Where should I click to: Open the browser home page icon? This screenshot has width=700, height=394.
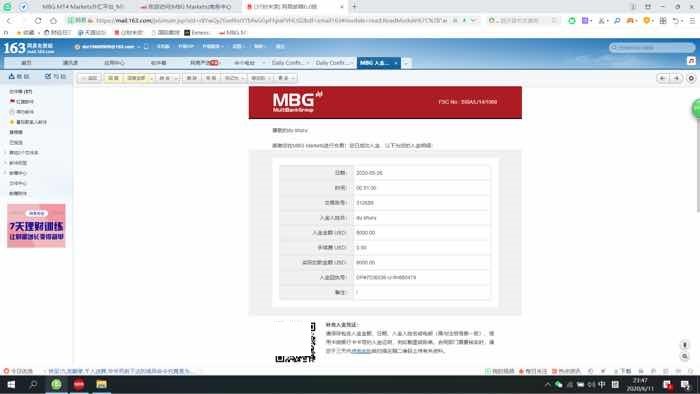53,21
